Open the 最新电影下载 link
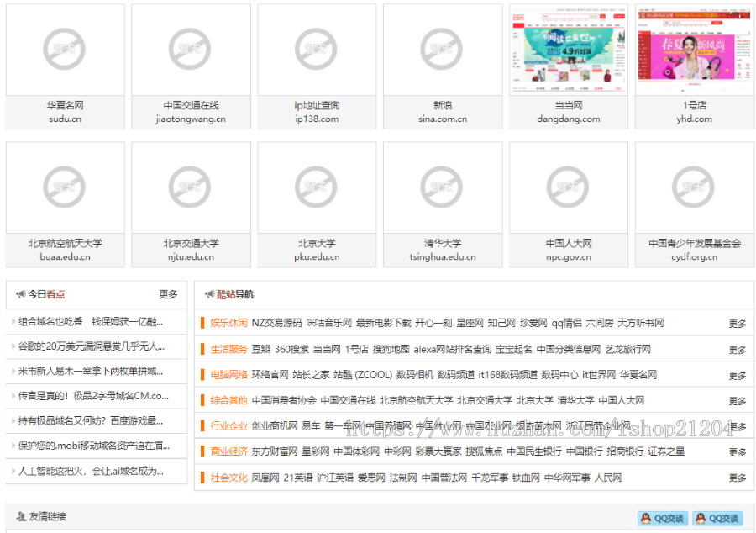This screenshot has width=756, height=533. pyautogui.click(x=384, y=323)
